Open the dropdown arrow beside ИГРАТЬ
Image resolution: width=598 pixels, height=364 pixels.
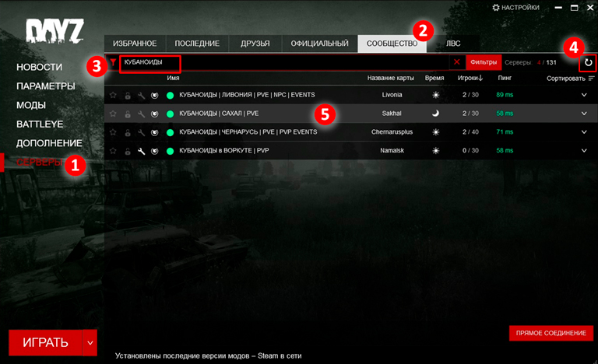90,343
